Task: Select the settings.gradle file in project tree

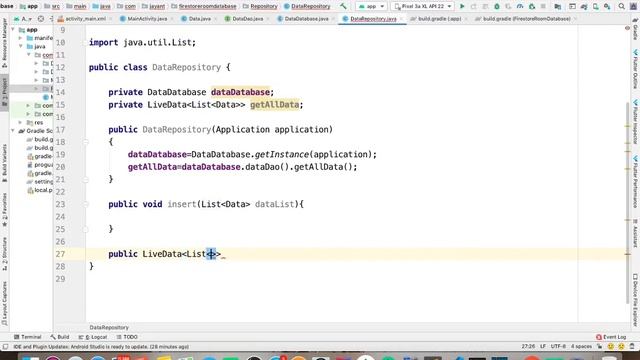Action: (40, 182)
